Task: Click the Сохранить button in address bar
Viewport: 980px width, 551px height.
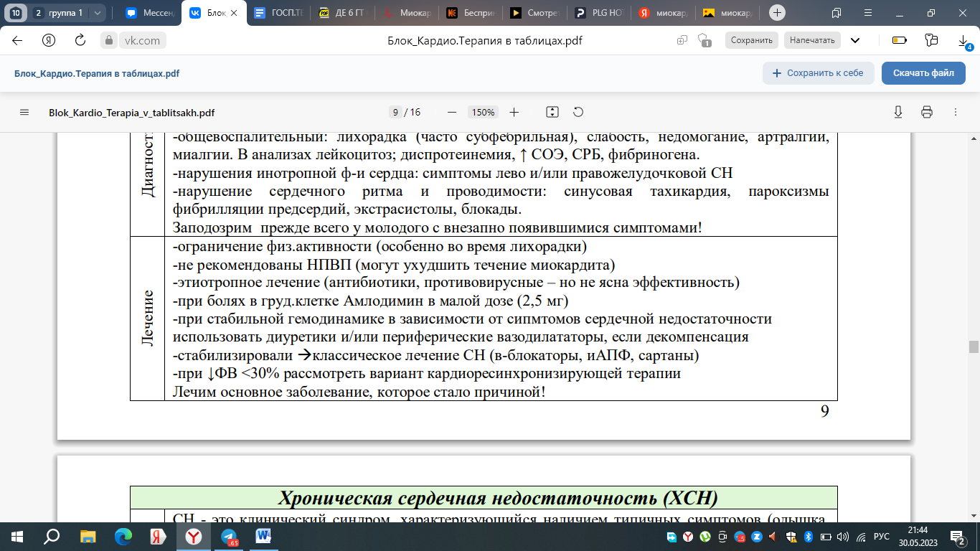Action: pos(751,40)
